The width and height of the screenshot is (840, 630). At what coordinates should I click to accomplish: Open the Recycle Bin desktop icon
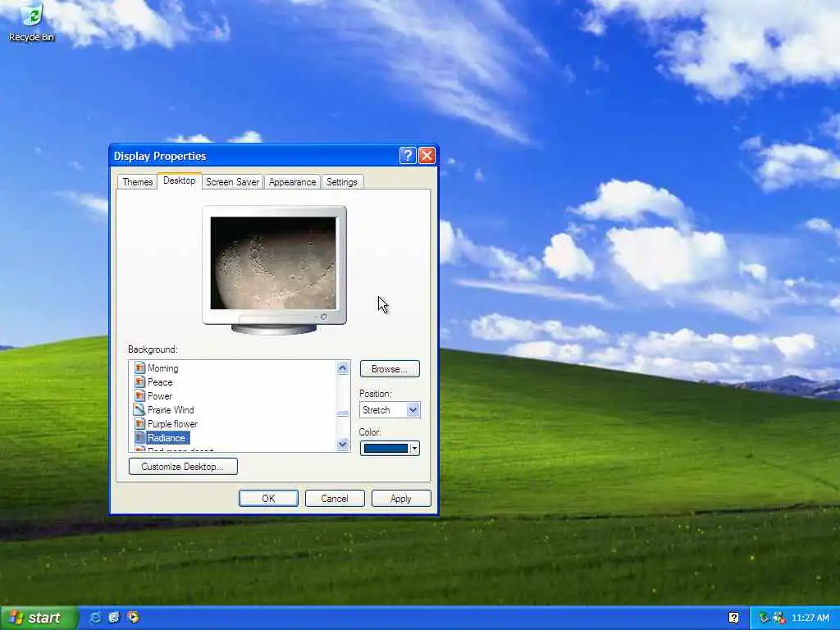pos(31,22)
